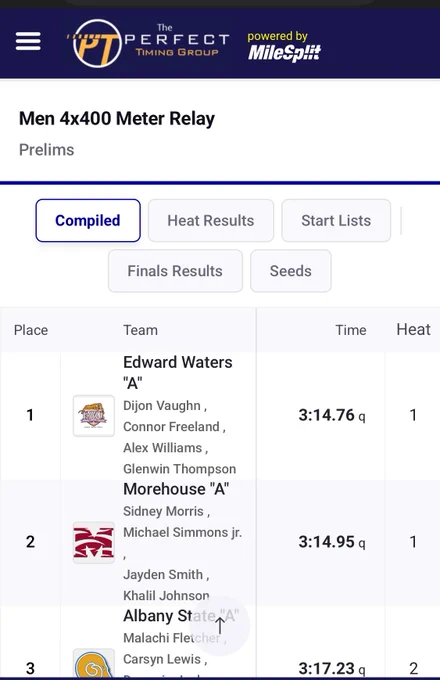
Task: Click Edward Waters time 3:14.76
Action: point(326,415)
